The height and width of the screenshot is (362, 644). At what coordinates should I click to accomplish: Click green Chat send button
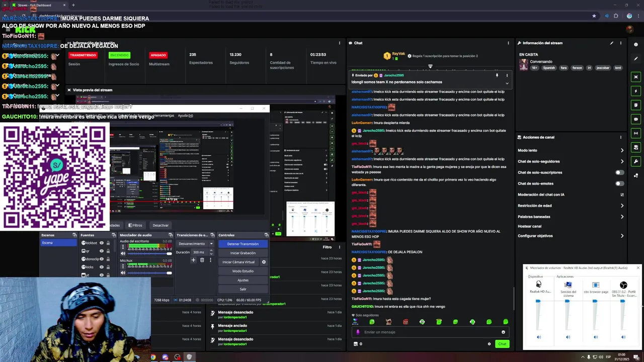pos(502,344)
